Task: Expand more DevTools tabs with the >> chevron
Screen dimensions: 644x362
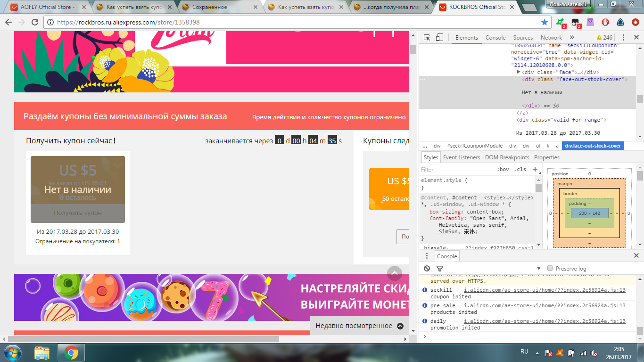Action: [572, 38]
